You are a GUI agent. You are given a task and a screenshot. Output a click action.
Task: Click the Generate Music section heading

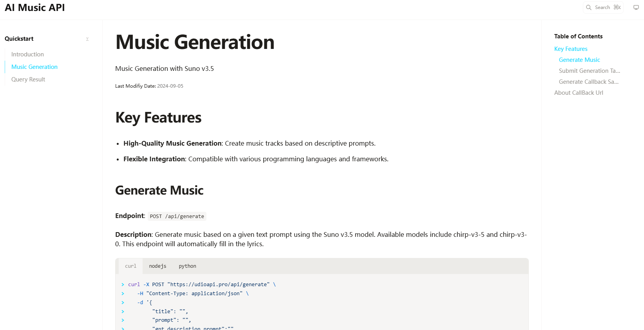[x=159, y=191]
